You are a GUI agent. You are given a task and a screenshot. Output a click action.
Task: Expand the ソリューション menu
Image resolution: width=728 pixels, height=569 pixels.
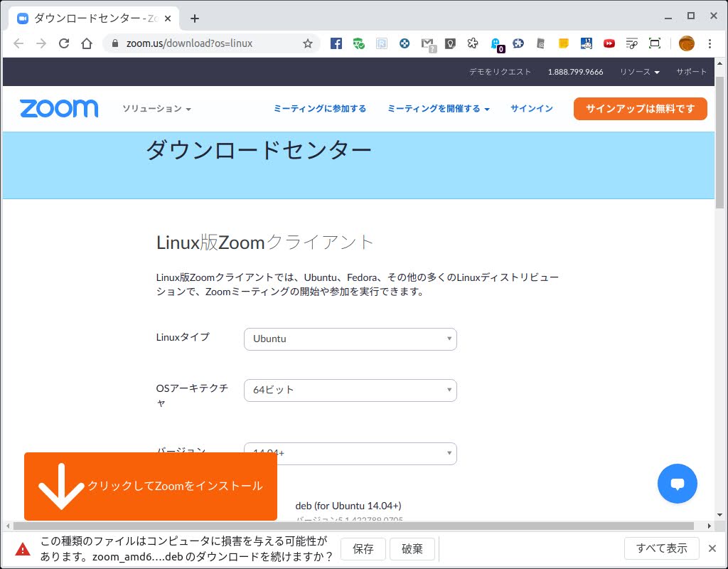tap(156, 109)
